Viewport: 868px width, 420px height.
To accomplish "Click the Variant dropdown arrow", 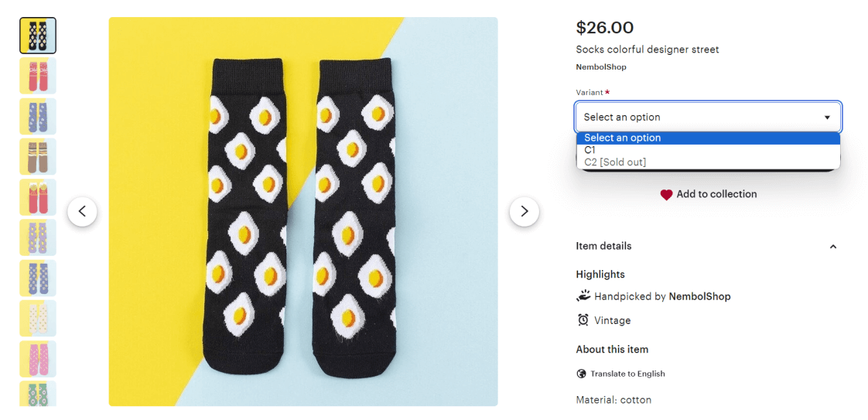I will click(827, 118).
